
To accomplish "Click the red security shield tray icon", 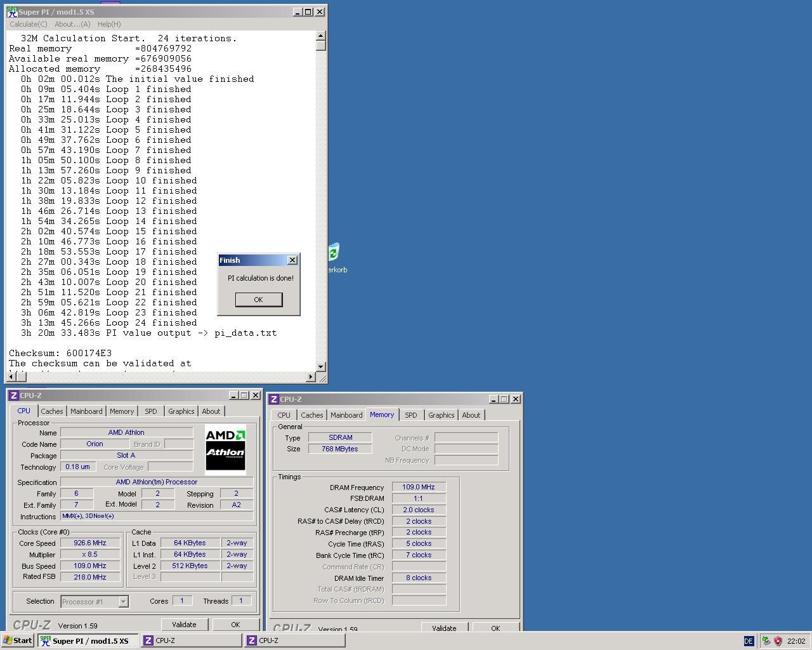I will [x=778, y=641].
